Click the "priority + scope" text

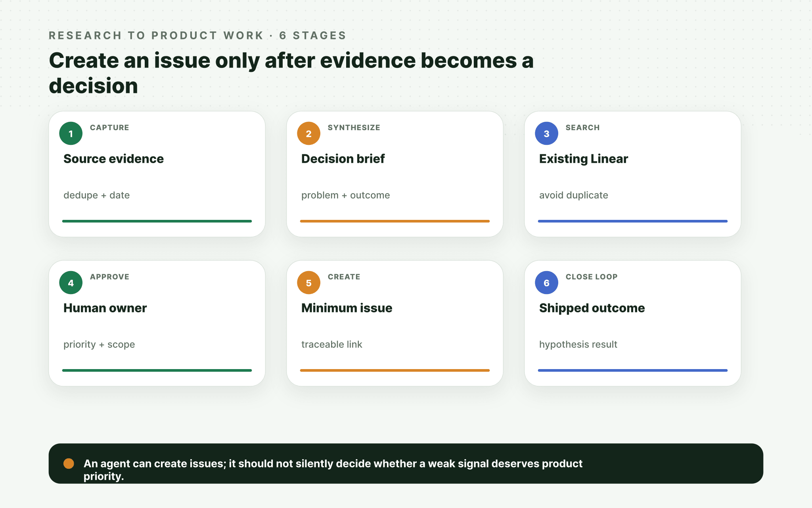click(99, 344)
